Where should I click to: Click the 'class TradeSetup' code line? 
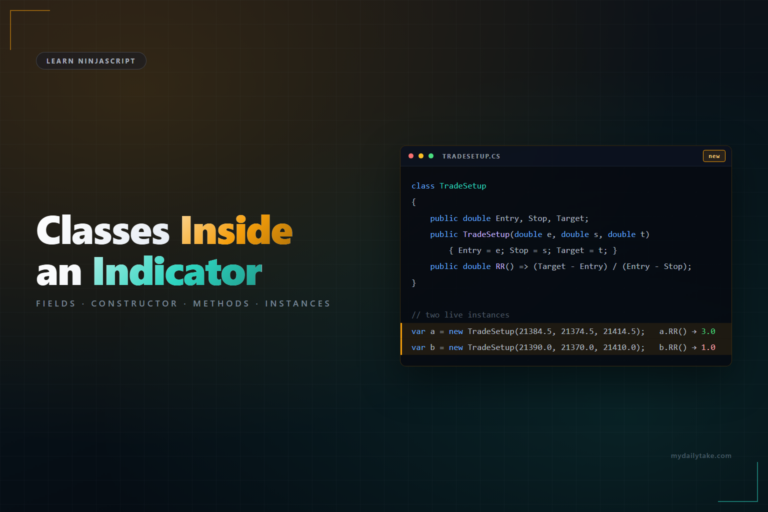449,186
